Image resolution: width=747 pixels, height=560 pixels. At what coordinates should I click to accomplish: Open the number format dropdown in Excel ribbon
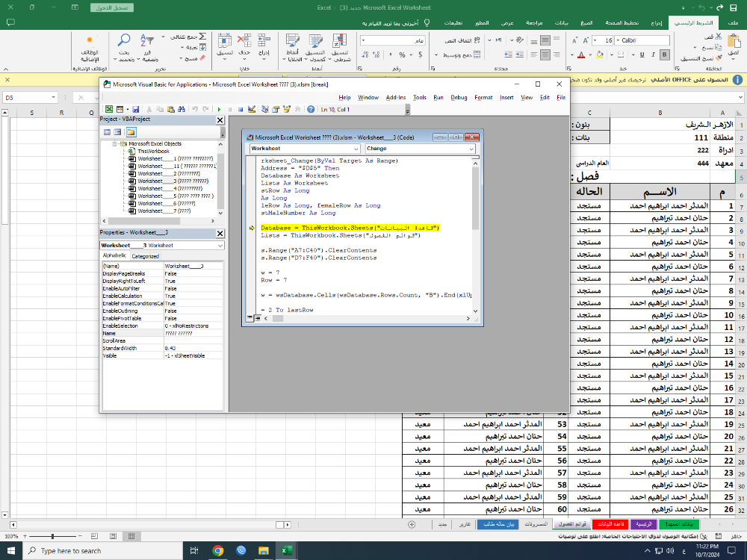364,40
